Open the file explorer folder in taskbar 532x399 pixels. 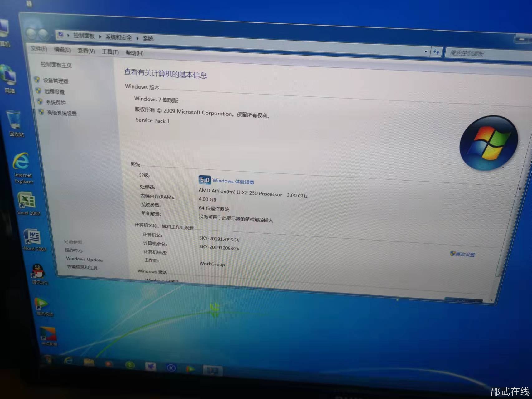click(89, 363)
